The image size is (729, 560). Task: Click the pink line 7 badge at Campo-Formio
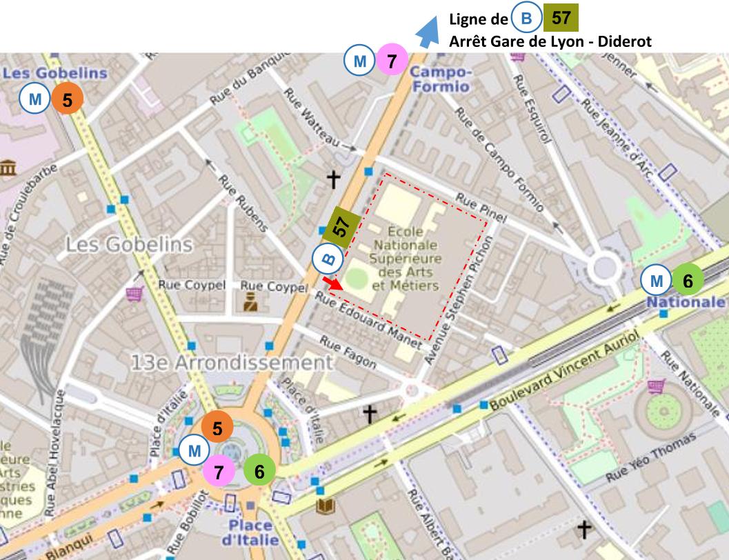click(x=391, y=61)
